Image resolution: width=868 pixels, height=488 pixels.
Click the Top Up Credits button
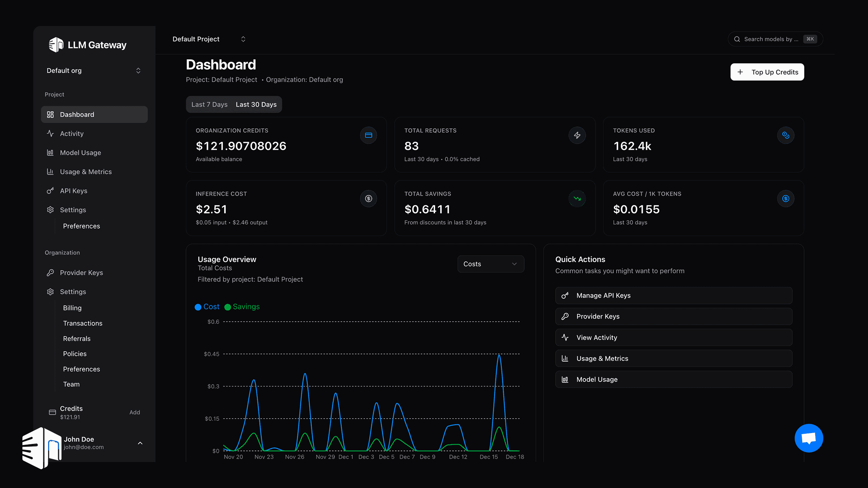tap(767, 72)
